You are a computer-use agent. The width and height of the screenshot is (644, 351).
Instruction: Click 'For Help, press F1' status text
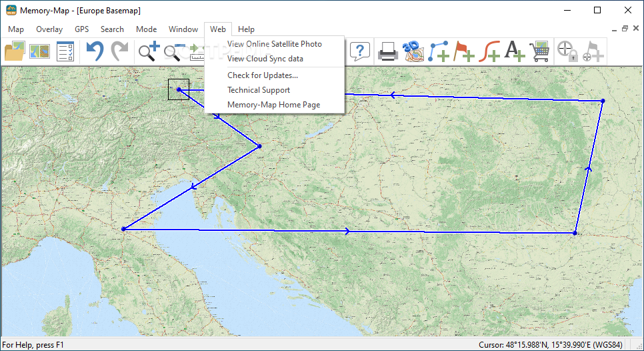coord(33,345)
